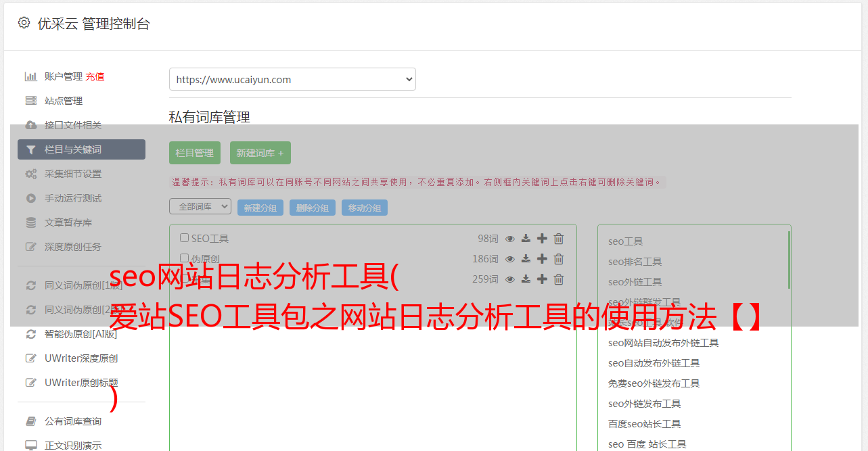Click the 删除分组 button

pos(313,208)
